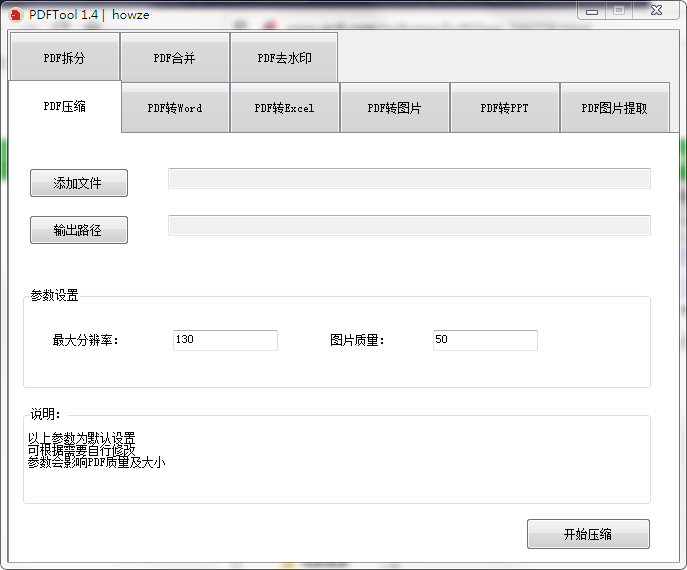Open the PDF合并 tab
The height and width of the screenshot is (570, 687).
pyautogui.click(x=175, y=58)
